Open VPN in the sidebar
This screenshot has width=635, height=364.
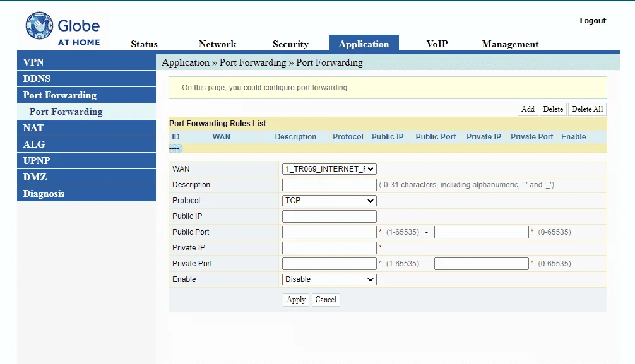pos(86,62)
